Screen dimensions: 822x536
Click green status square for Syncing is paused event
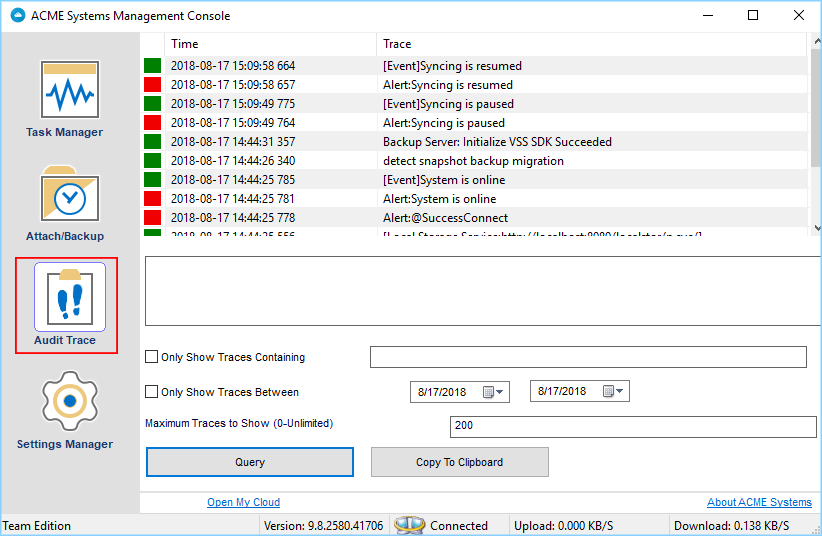pyautogui.click(x=153, y=103)
